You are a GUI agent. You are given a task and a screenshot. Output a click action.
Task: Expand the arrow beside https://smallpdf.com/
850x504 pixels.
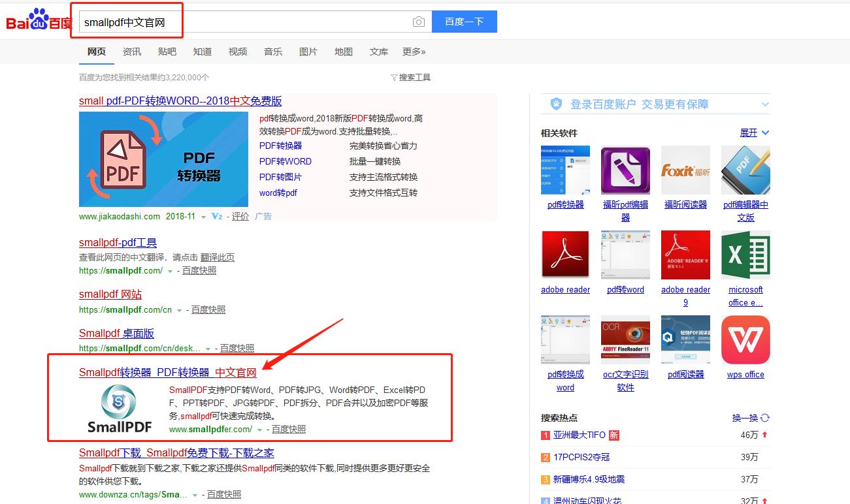tap(171, 271)
